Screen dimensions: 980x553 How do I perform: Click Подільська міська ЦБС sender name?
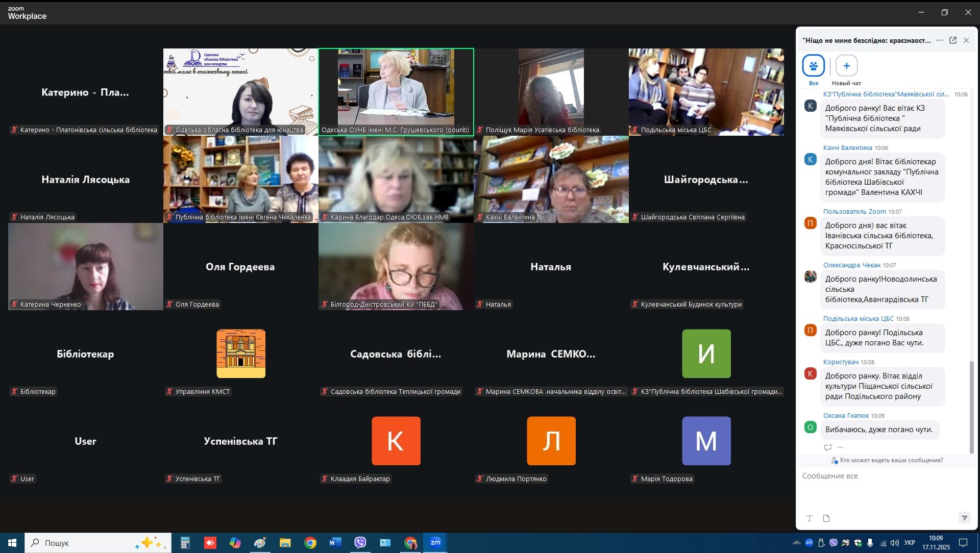tap(858, 319)
